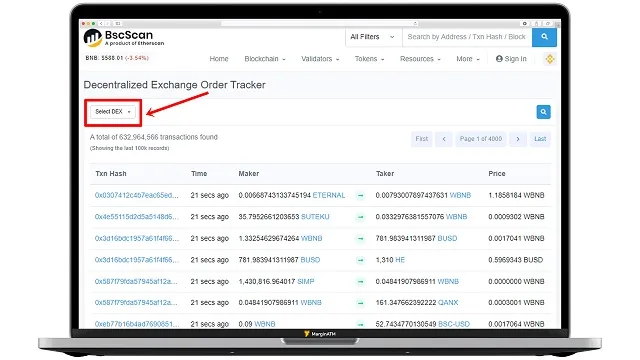
Task: Expand the Validators menu
Action: [320, 59]
